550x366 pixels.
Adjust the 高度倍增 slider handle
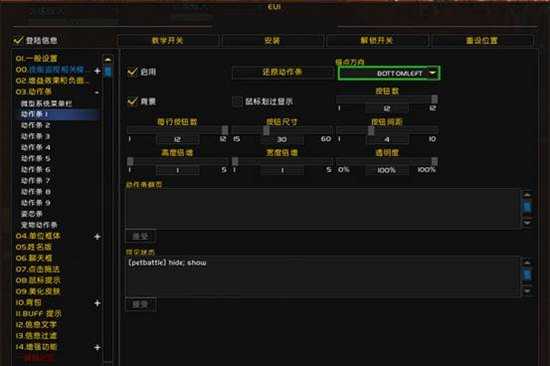(x=130, y=161)
